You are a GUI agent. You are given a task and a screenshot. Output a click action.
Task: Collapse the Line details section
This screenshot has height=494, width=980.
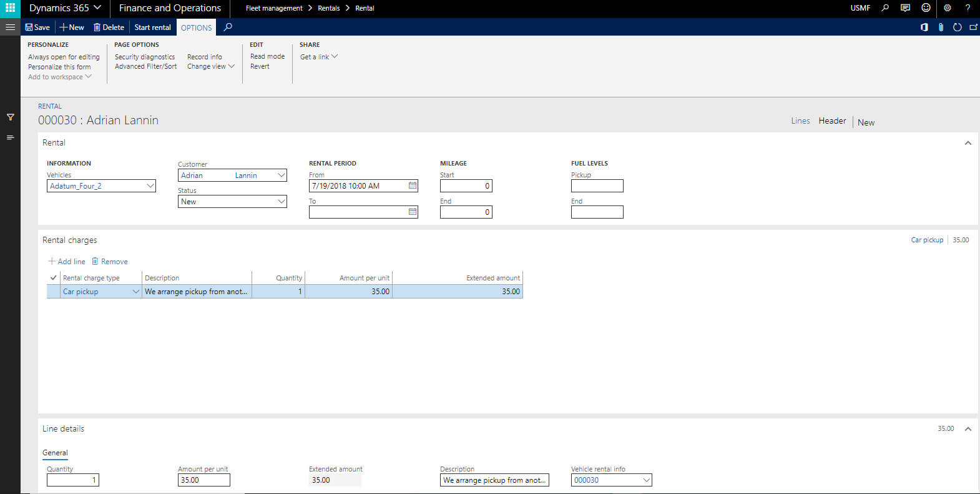[x=968, y=429]
